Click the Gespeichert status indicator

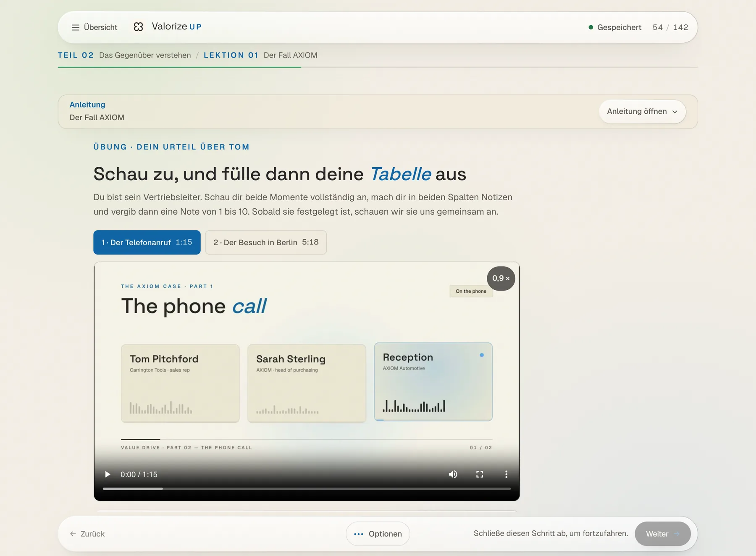615,27
